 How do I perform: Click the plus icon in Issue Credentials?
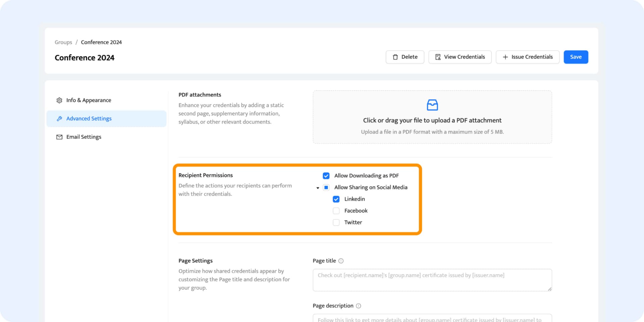[x=505, y=57]
